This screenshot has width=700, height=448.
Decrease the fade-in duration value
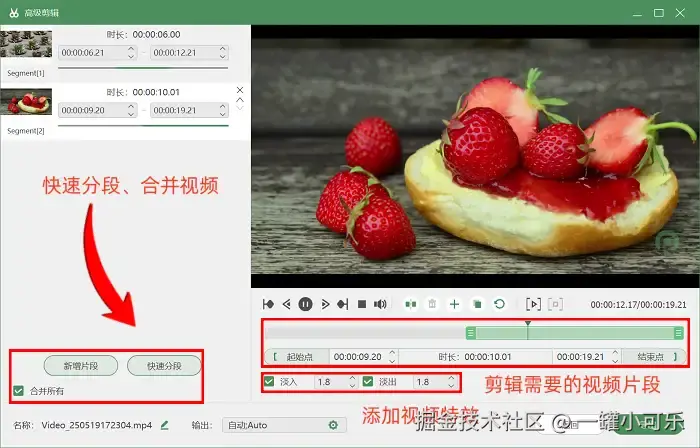(x=352, y=386)
